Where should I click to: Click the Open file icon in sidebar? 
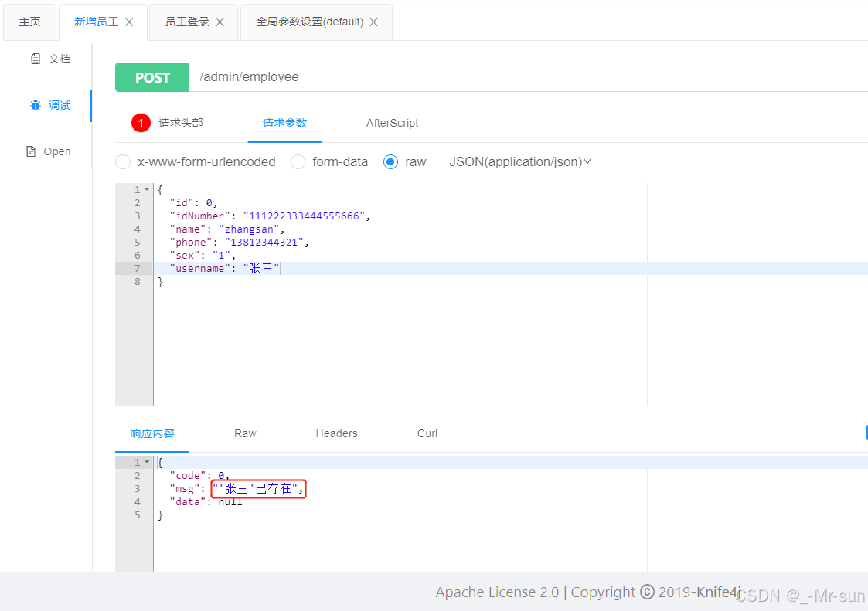(x=31, y=151)
